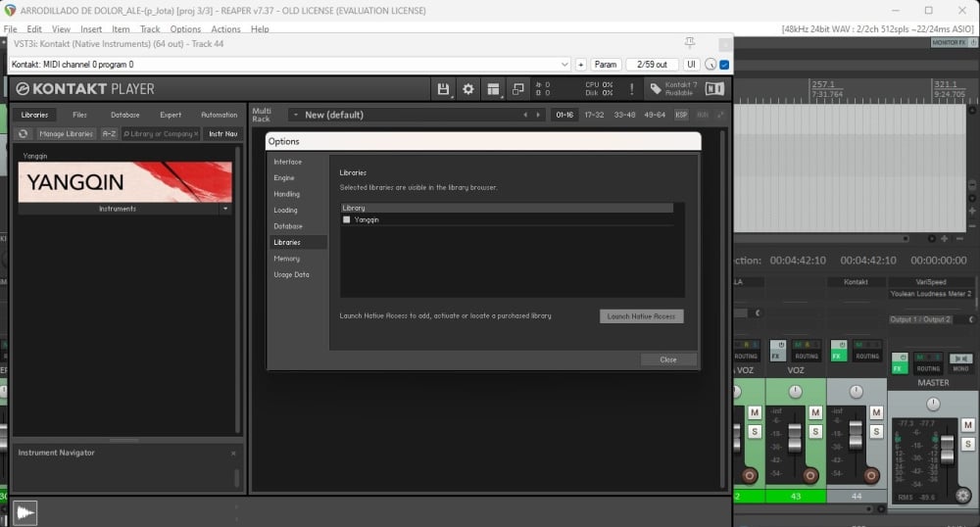Click the Kontakt panic exclamation icon
This screenshot has width=980, height=527.
tap(632, 89)
